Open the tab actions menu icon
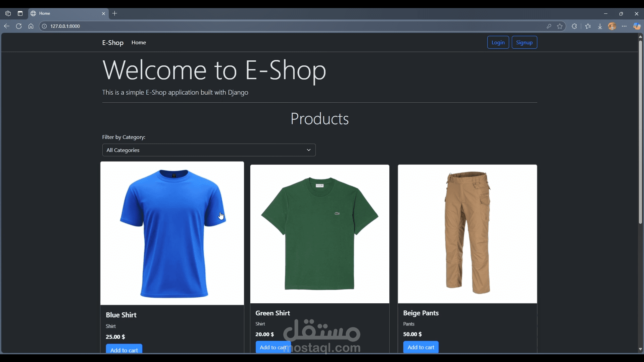This screenshot has width=644, height=362. coord(20,13)
